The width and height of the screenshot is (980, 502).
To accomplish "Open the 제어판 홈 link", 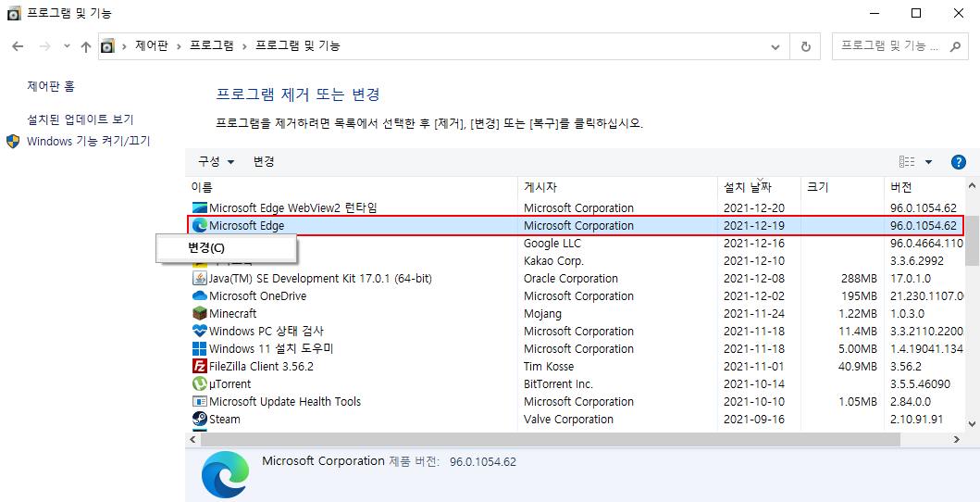I will 51,86.
